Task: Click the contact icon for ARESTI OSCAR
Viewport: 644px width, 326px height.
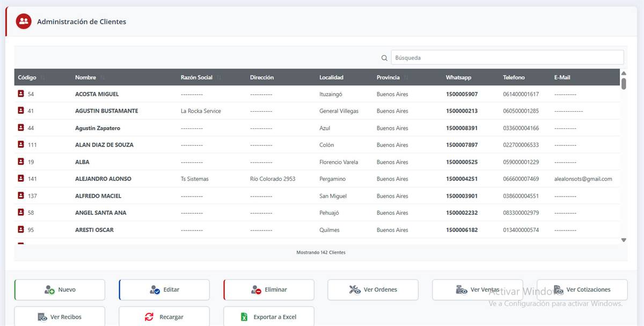Action: click(x=21, y=229)
